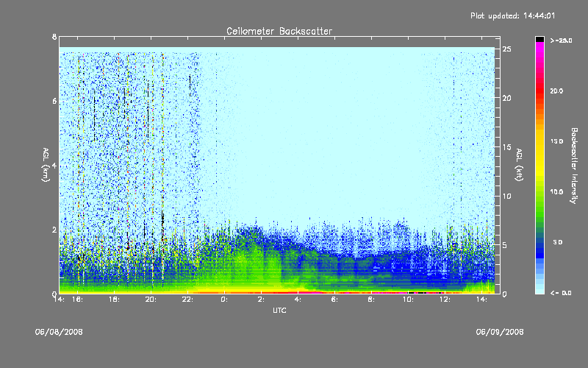
Task: Click the right 'AGL (kft)' axis label
Action: 519,165
